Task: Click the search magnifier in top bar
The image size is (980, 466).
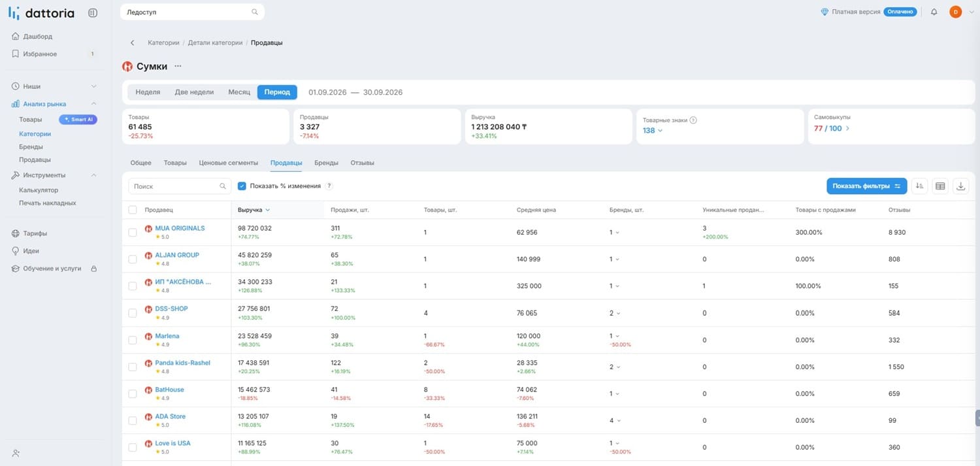Action: click(x=255, y=12)
